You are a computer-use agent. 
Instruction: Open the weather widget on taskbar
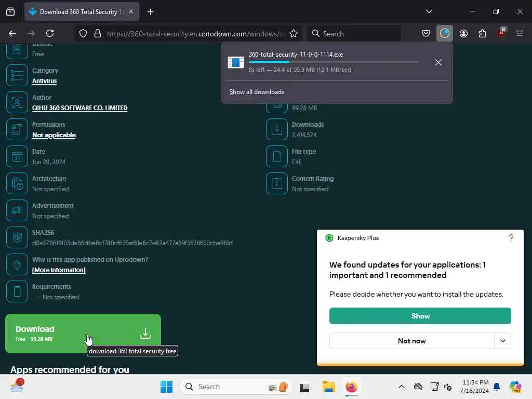coord(17,386)
